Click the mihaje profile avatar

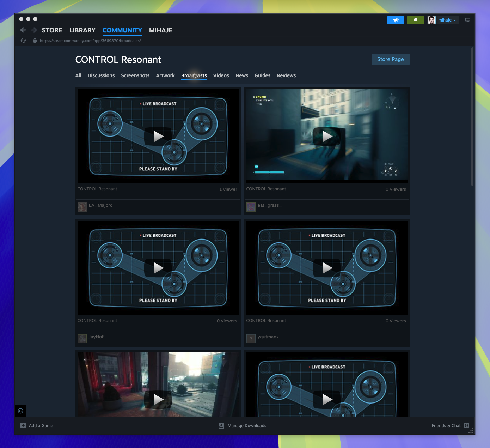[432, 20]
